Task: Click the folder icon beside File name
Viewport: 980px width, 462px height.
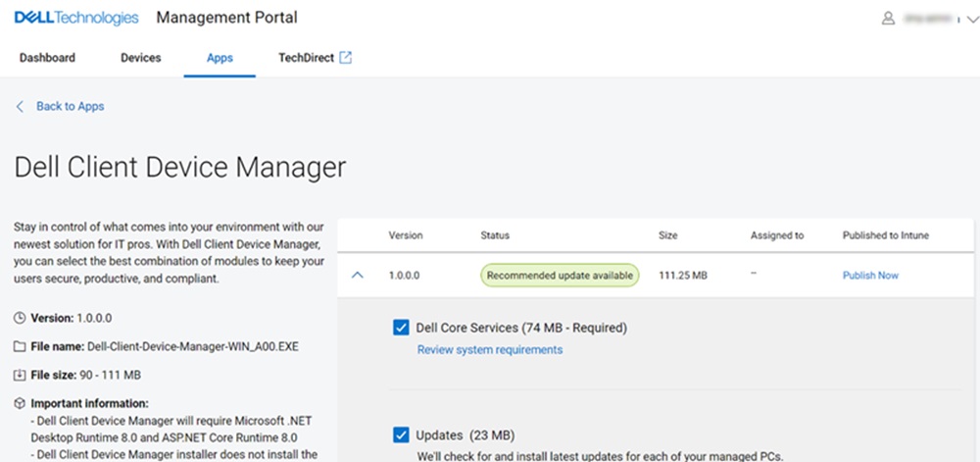Action: tap(21, 346)
